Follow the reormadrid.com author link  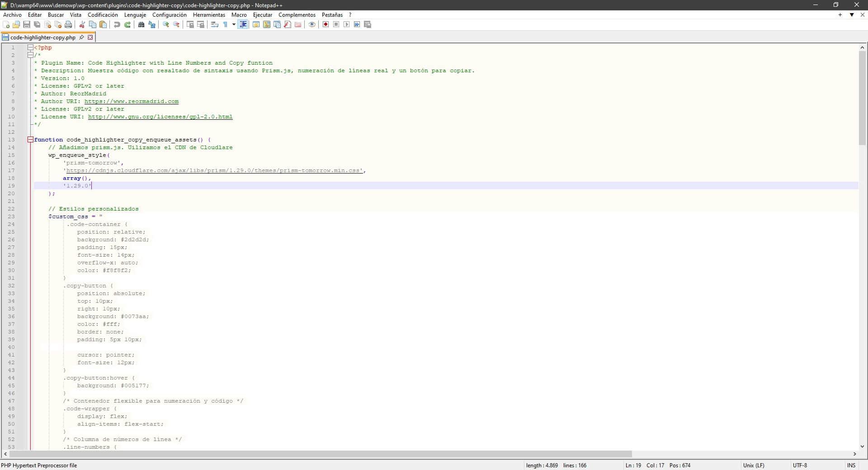(132, 101)
